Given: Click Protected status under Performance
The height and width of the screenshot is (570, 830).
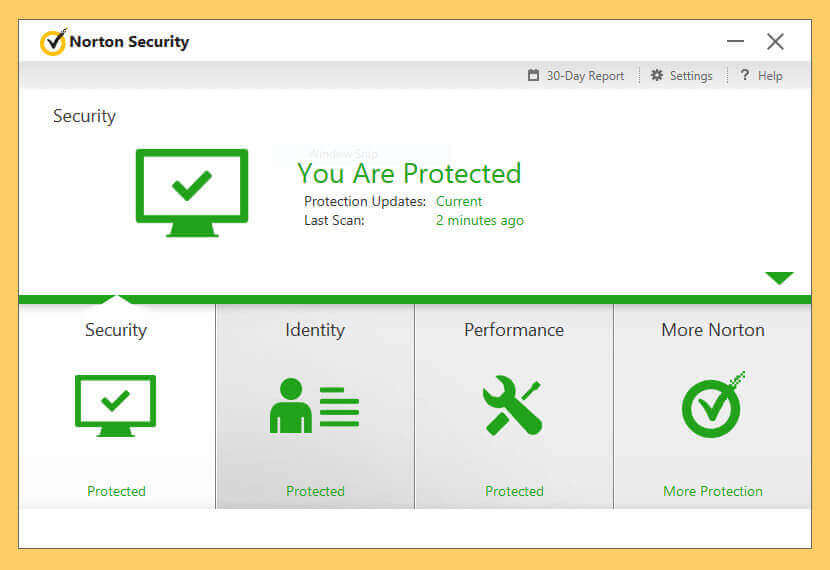Looking at the screenshot, I should pos(515,491).
